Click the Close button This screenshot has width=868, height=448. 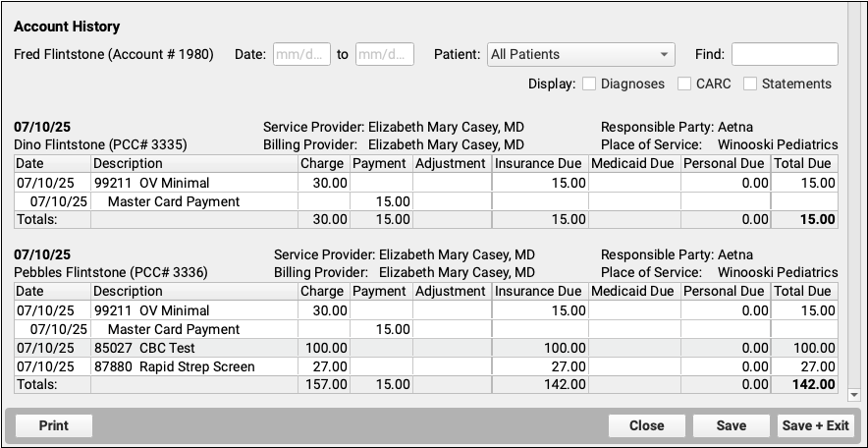pyautogui.click(x=646, y=425)
